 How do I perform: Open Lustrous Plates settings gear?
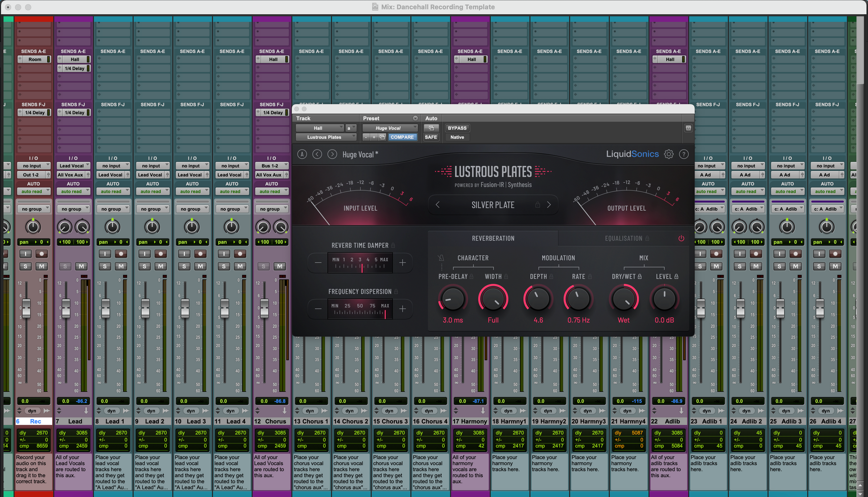tap(669, 154)
